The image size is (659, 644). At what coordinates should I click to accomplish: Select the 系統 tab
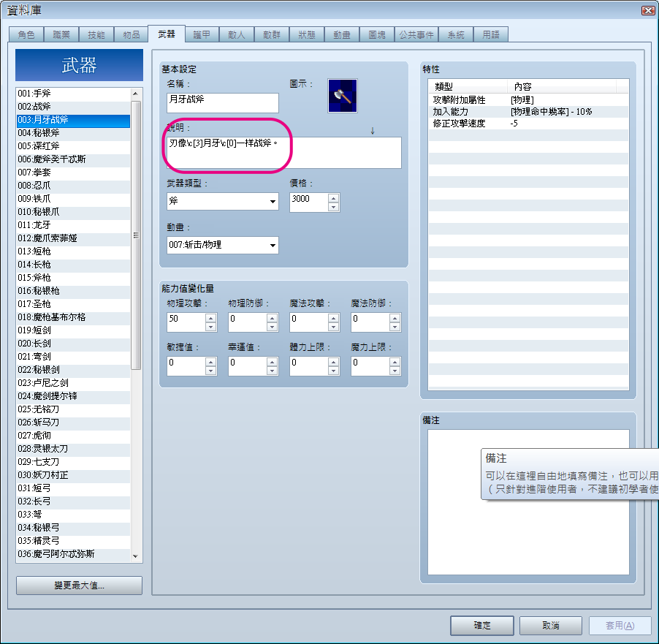point(456,34)
